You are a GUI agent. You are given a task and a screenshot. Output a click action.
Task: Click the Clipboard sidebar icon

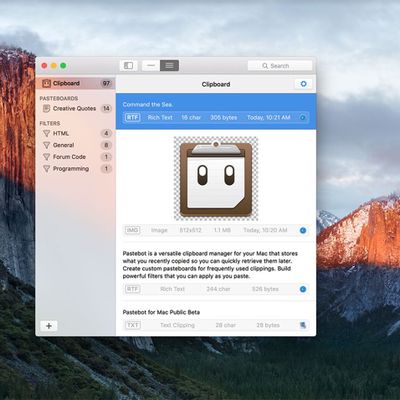46,83
